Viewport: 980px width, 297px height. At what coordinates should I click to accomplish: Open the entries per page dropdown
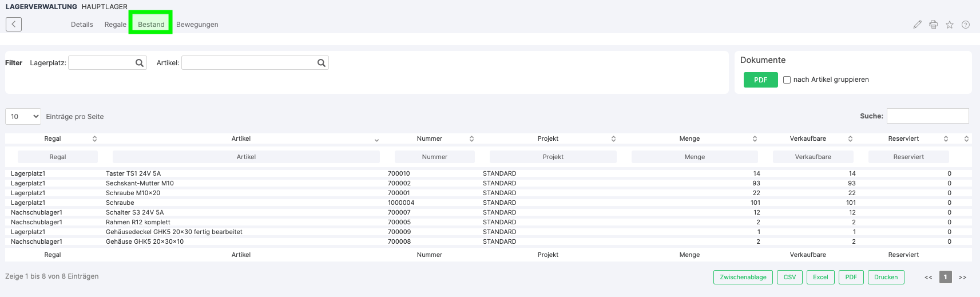(x=23, y=116)
